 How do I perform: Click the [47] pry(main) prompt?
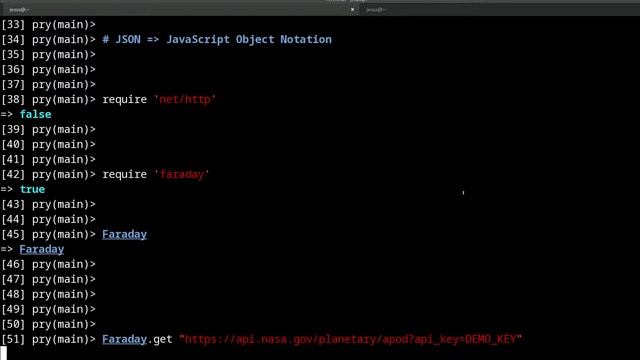coord(48,279)
